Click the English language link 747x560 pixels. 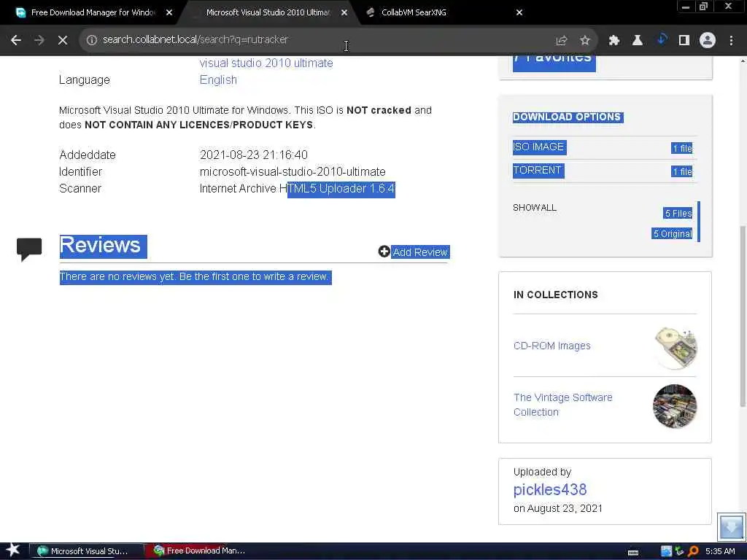click(x=218, y=79)
